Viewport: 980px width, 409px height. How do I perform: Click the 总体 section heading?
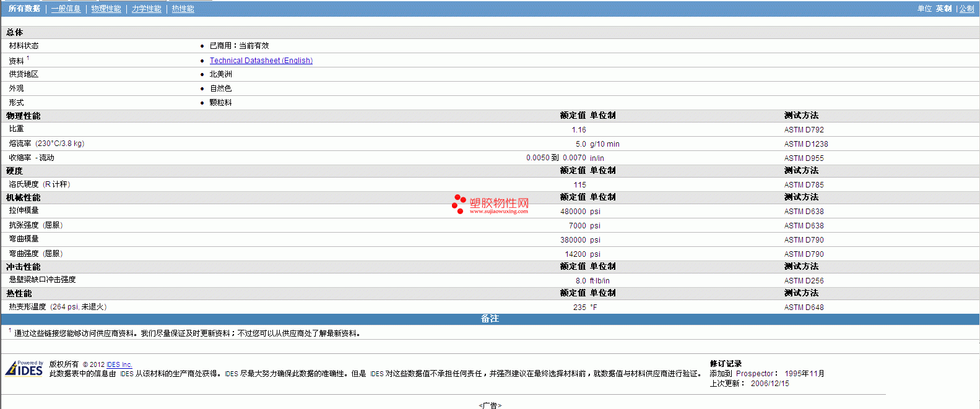(x=15, y=32)
